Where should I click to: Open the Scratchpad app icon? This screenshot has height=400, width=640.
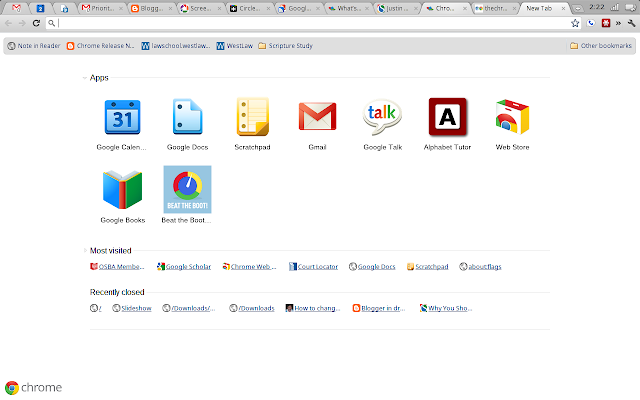(x=252, y=117)
